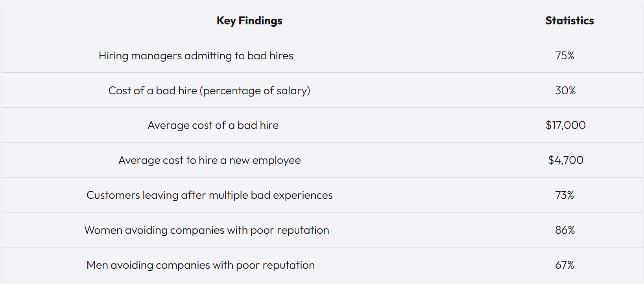
Task: Click 'Customers leaving after multiple bad experiences'
Action: [x=209, y=195]
